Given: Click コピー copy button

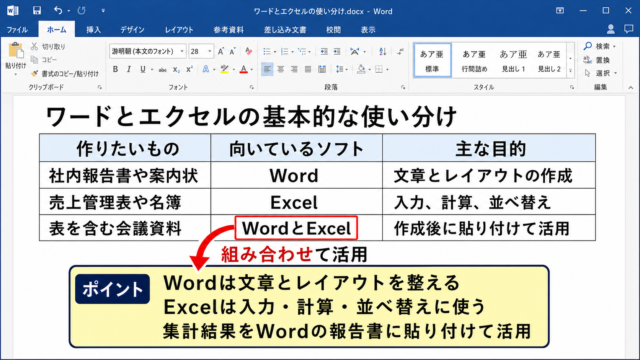Looking at the screenshot, I should pyautogui.click(x=44, y=60).
